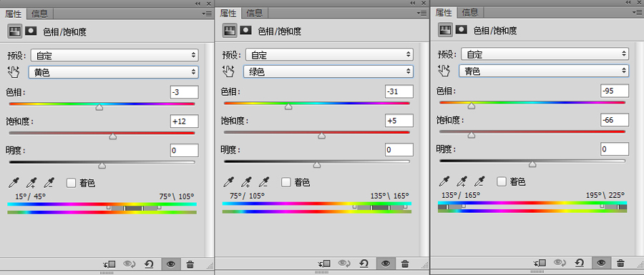644x275 pixels.
Task: Open 绿色 color range dropdown
Action: coord(328,71)
